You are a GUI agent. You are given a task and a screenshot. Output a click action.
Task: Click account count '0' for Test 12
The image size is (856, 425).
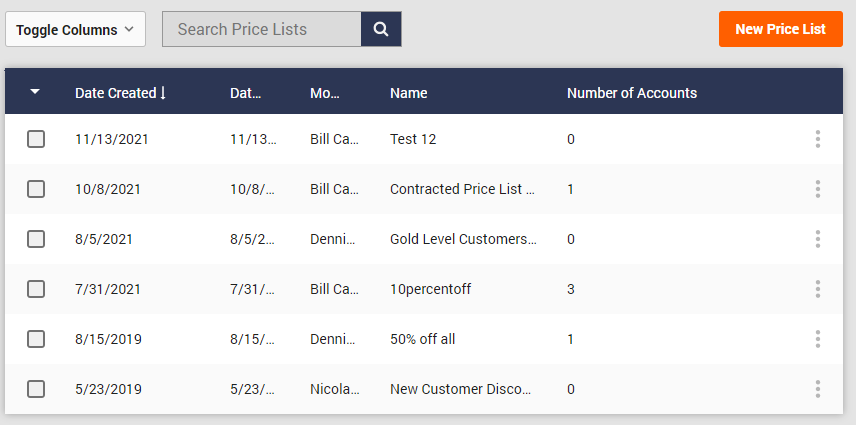coord(570,139)
